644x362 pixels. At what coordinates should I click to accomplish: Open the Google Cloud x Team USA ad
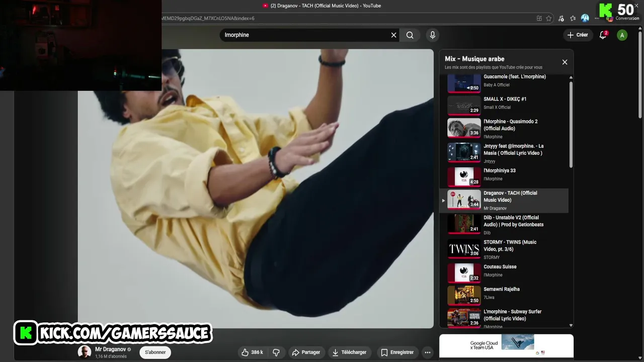pyautogui.click(x=506, y=346)
